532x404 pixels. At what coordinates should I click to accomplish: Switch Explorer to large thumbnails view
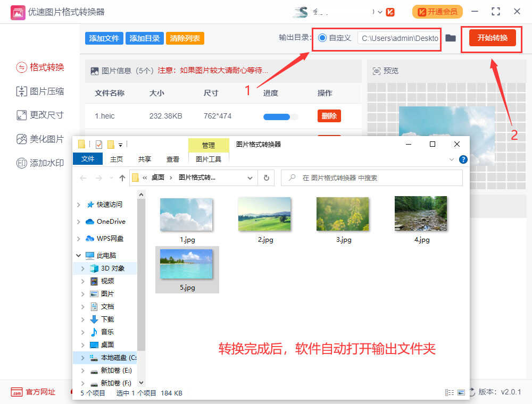tap(461, 393)
